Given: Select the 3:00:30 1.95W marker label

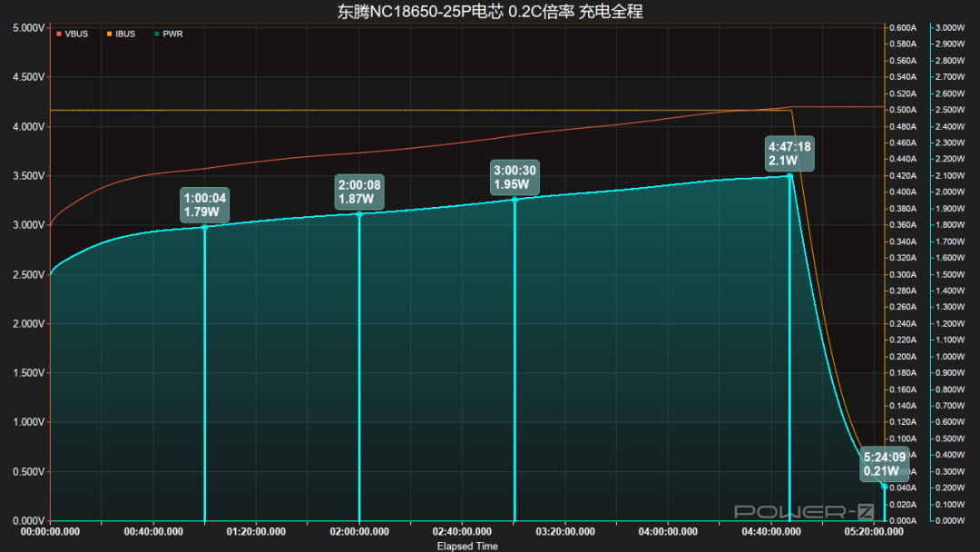Looking at the screenshot, I should point(514,178).
